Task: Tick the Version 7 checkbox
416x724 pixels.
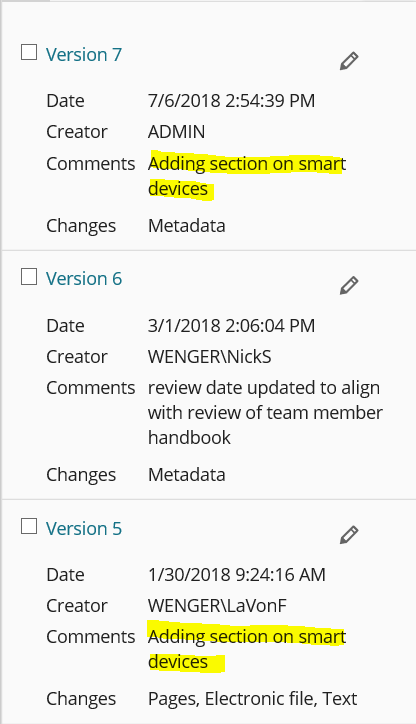Action: coord(29,52)
